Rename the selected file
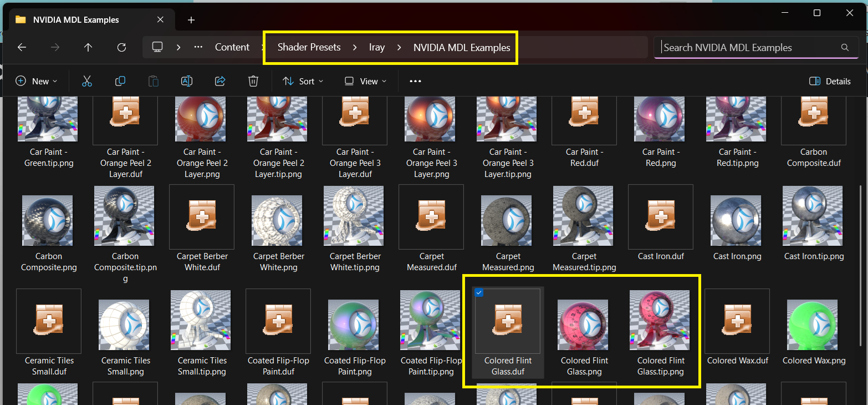The height and width of the screenshot is (405, 868). (x=187, y=81)
